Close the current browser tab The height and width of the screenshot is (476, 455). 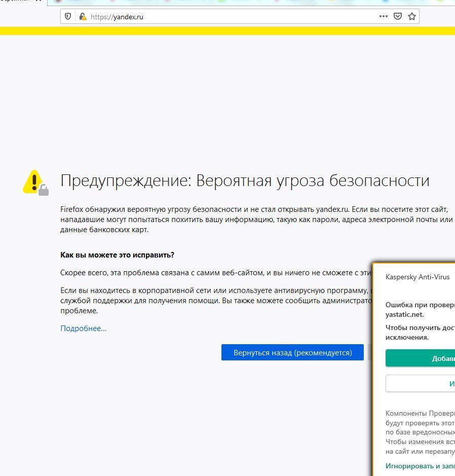tap(39, 1)
